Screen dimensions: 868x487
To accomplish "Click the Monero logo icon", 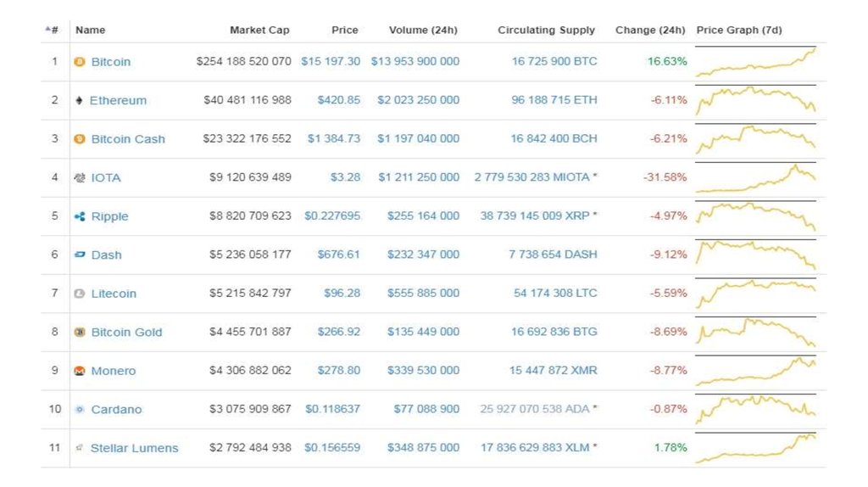I will [80, 371].
